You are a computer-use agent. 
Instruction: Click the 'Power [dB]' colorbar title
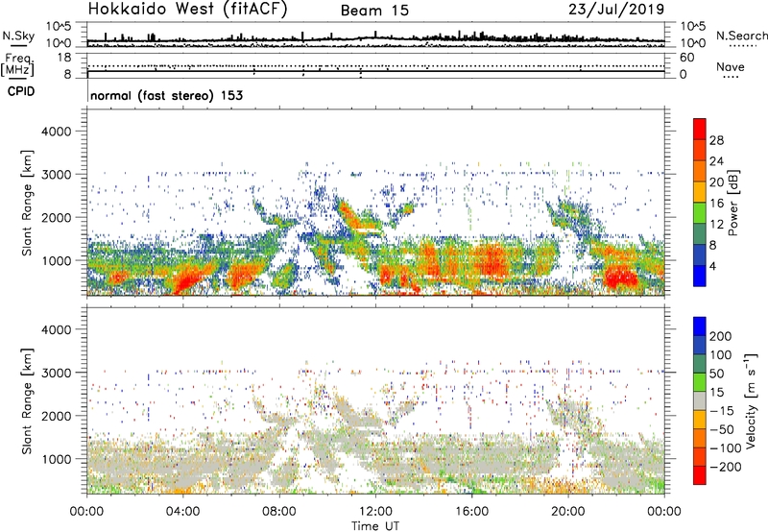(733, 203)
